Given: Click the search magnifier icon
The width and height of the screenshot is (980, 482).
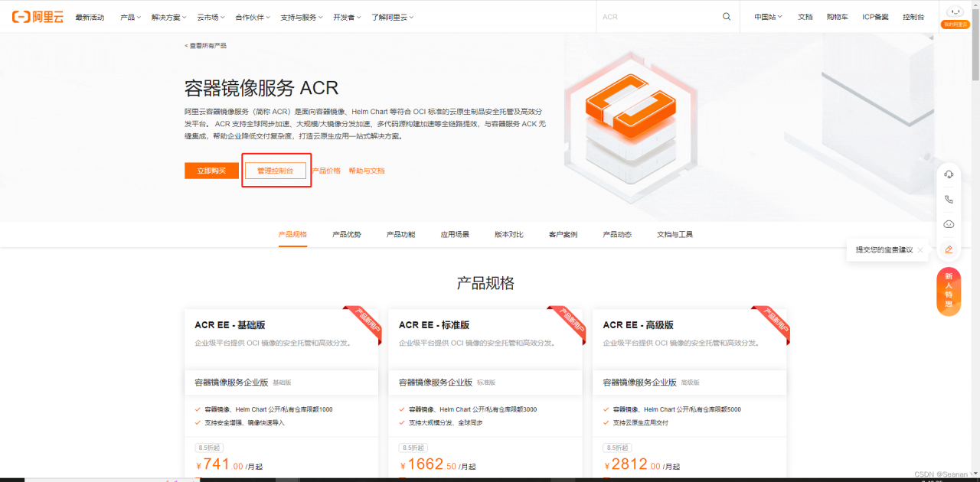Looking at the screenshot, I should 726,16.
